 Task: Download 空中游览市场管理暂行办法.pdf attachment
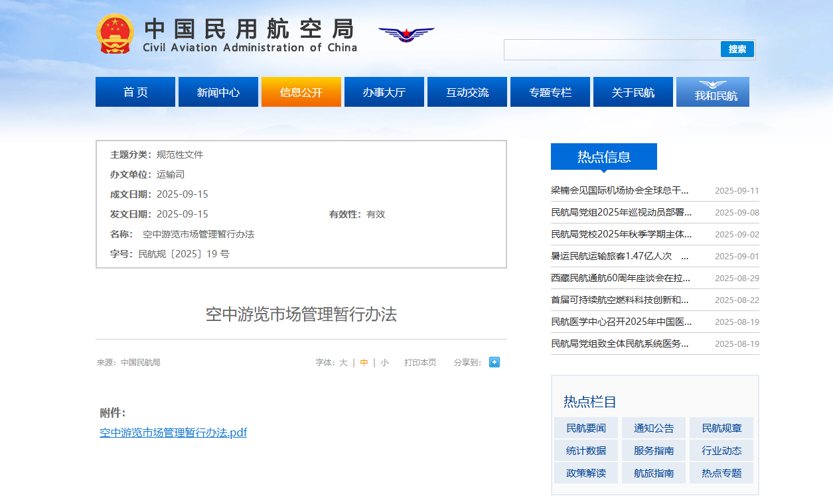(173, 432)
